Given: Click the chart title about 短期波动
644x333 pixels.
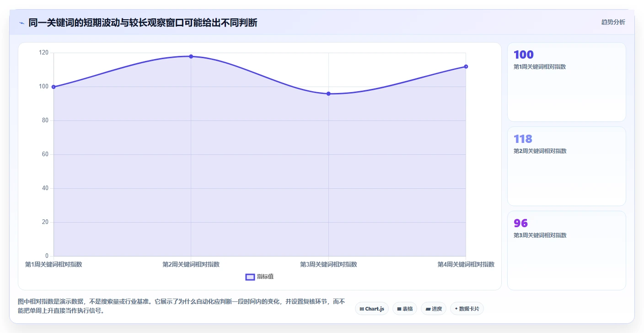Looking at the screenshot, I should (x=143, y=22).
